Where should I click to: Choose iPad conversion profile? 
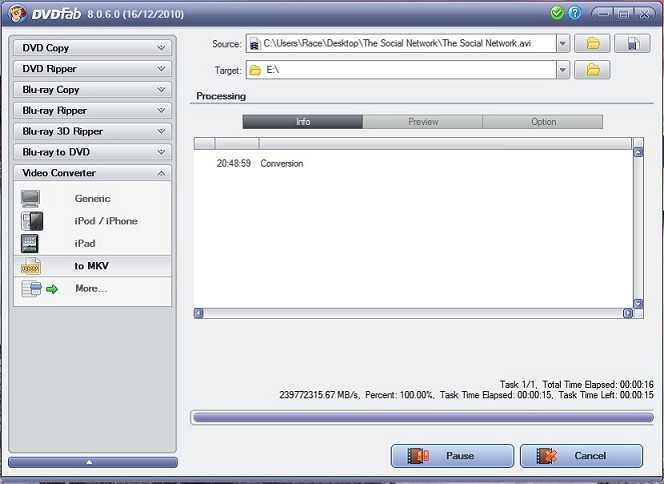[92, 243]
